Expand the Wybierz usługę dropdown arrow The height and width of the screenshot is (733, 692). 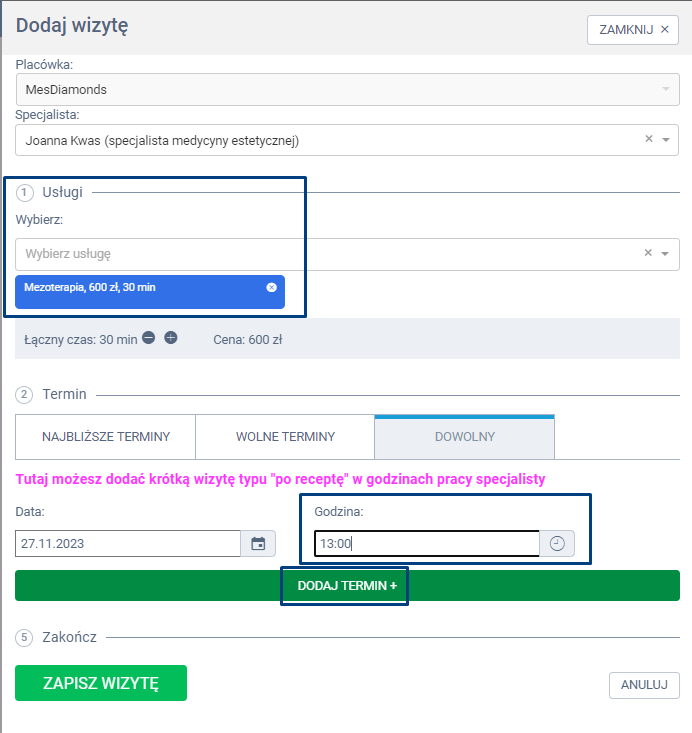pos(666,254)
